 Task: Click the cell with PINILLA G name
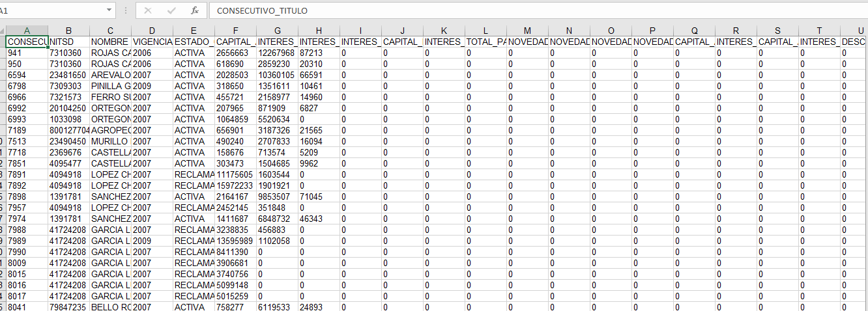(x=110, y=86)
